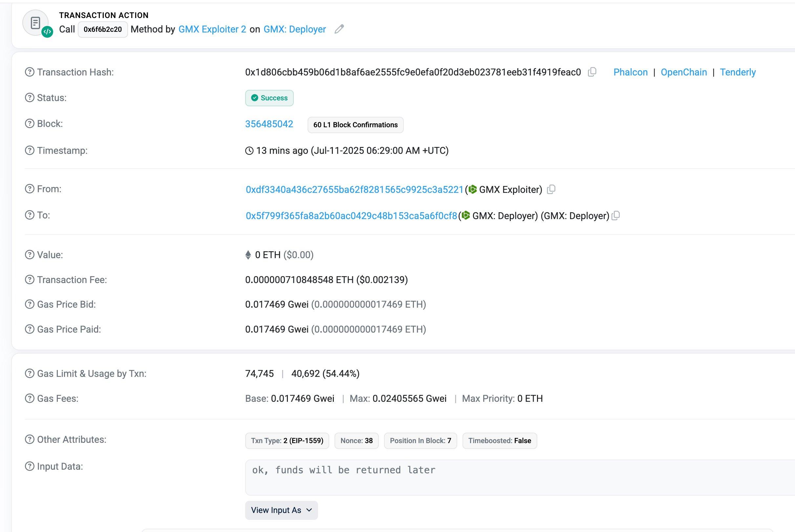Copy the transaction hash
The height and width of the screenshot is (532, 795).
pyautogui.click(x=592, y=72)
